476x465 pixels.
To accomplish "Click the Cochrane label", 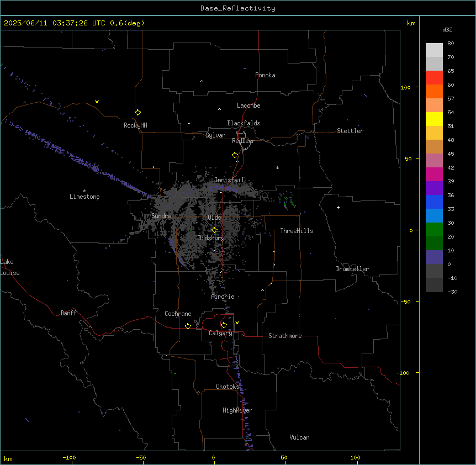I will point(178,314).
